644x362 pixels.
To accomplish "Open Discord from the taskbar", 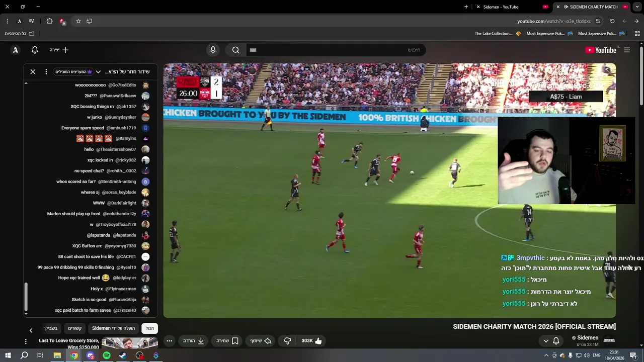I will click(91, 355).
